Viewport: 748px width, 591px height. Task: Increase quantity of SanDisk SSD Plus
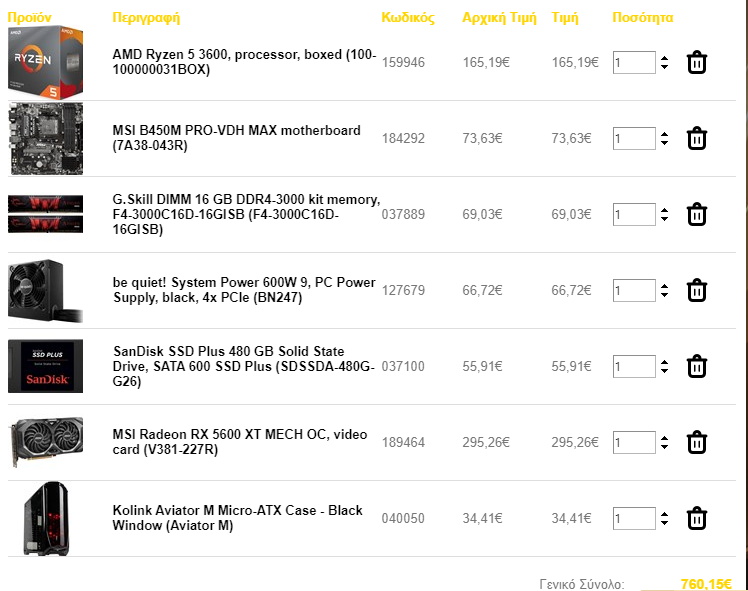tap(665, 362)
